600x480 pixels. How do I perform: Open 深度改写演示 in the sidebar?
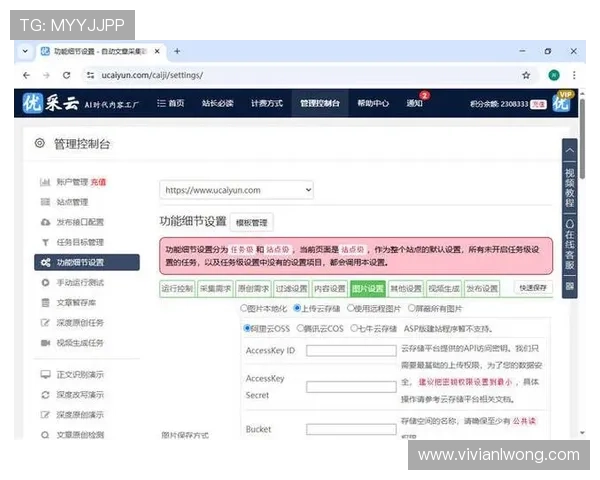[x=72, y=395]
